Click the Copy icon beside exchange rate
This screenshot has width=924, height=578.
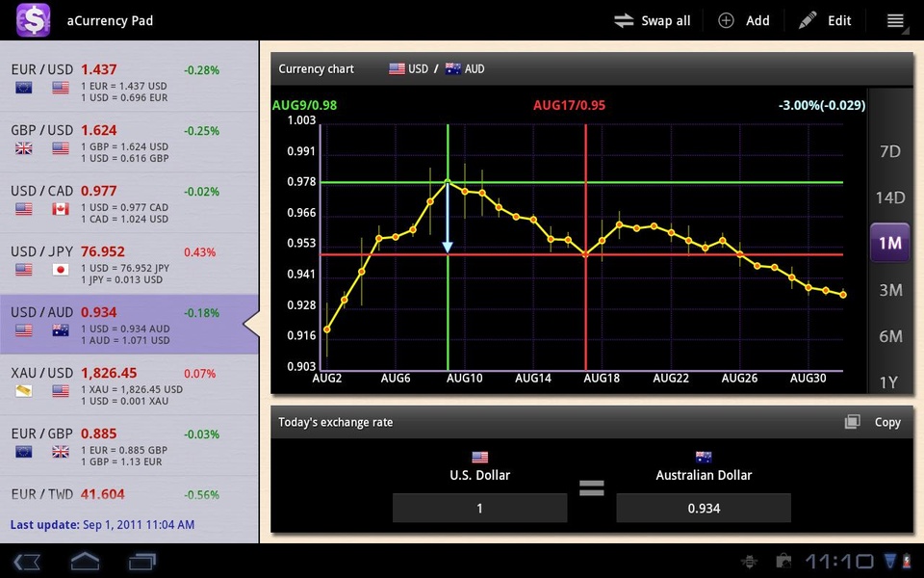852,422
